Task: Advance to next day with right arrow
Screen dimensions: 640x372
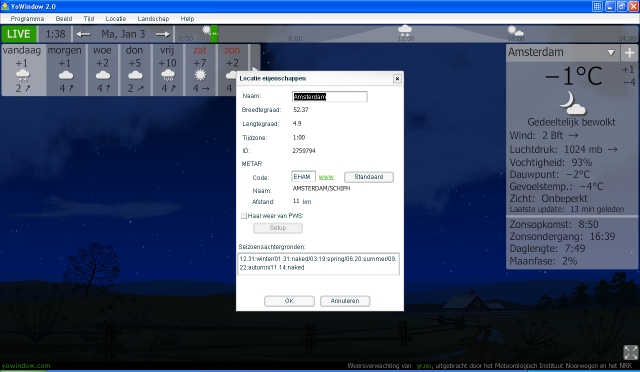Action: pos(162,34)
